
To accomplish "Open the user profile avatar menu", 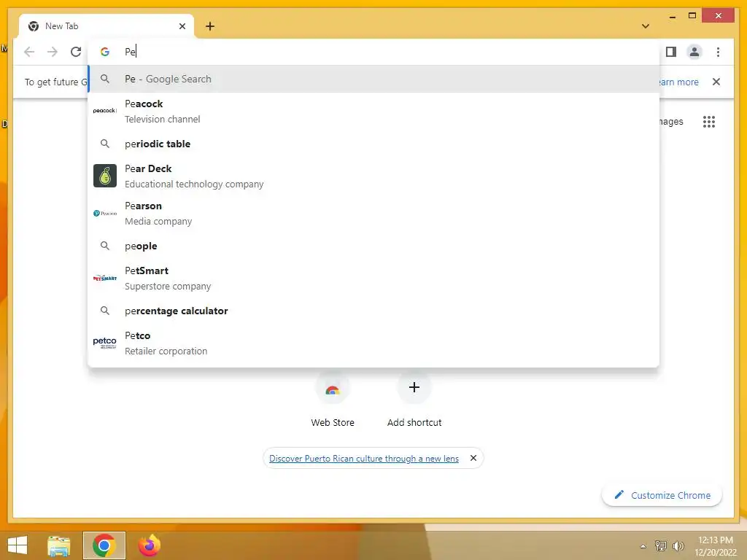I will pos(694,52).
